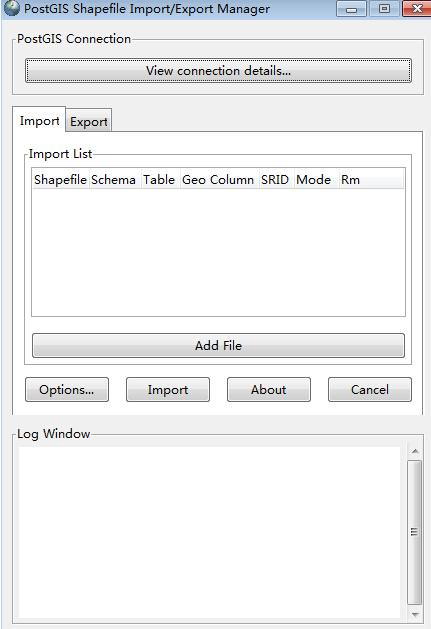Image resolution: width=431 pixels, height=629 pixels.
Task: Click log window scrollbar up arrow
Action: pyautogui.click(x=415, y=451)
